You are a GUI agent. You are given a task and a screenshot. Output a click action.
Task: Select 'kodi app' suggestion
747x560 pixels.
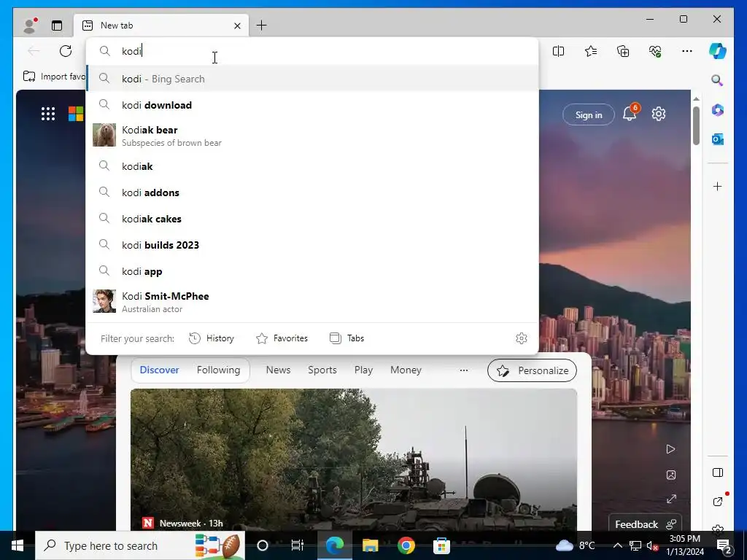coord(312,271)
